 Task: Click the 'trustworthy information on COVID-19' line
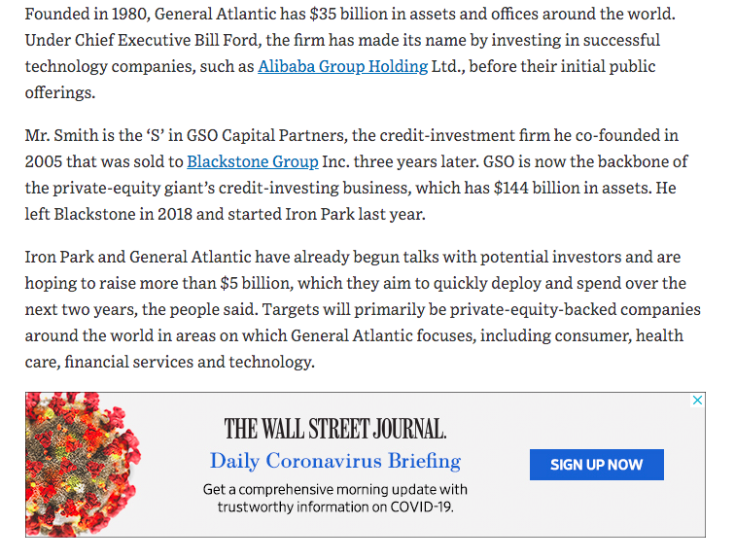[335, 507]
